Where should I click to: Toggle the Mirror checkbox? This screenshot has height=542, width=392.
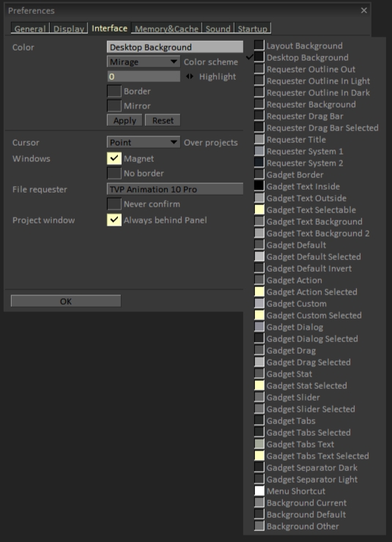[x=114, y=105]
